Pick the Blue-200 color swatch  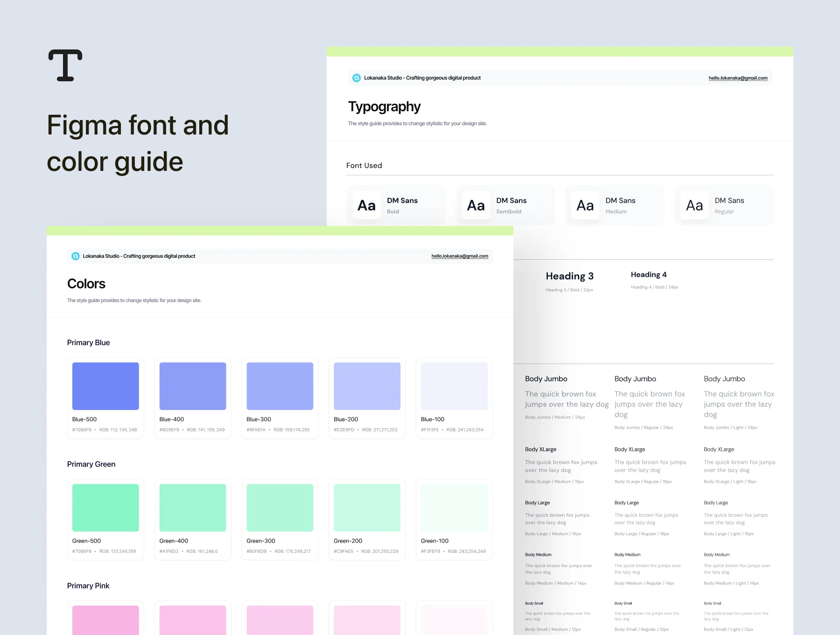pos(367,386)
